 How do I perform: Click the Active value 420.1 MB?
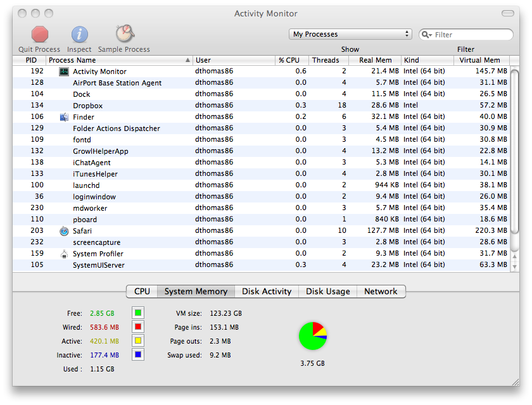tap(104, 341)
